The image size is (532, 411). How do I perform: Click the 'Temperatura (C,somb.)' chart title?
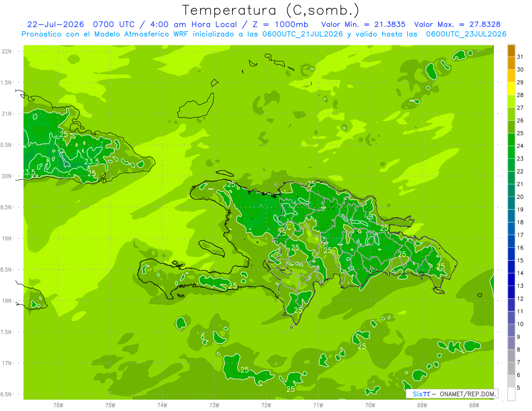point(270,10)
